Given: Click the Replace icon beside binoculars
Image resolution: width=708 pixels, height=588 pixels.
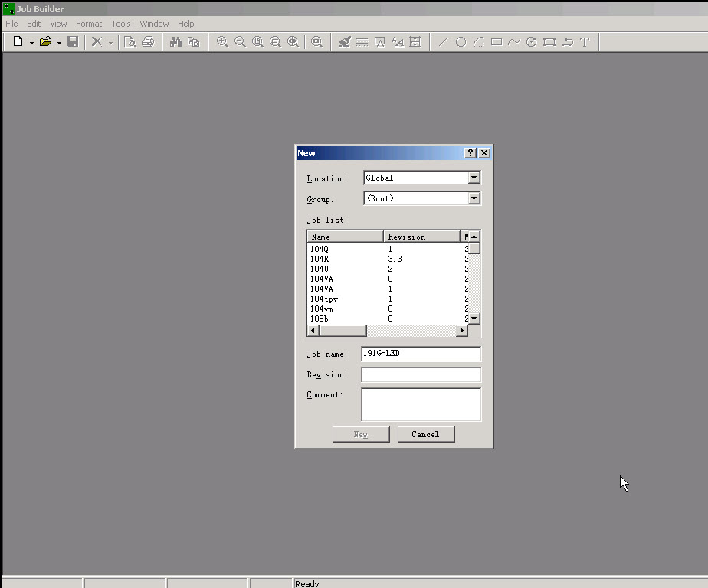Looking at the screenshot, I should [x=194, y=41].
